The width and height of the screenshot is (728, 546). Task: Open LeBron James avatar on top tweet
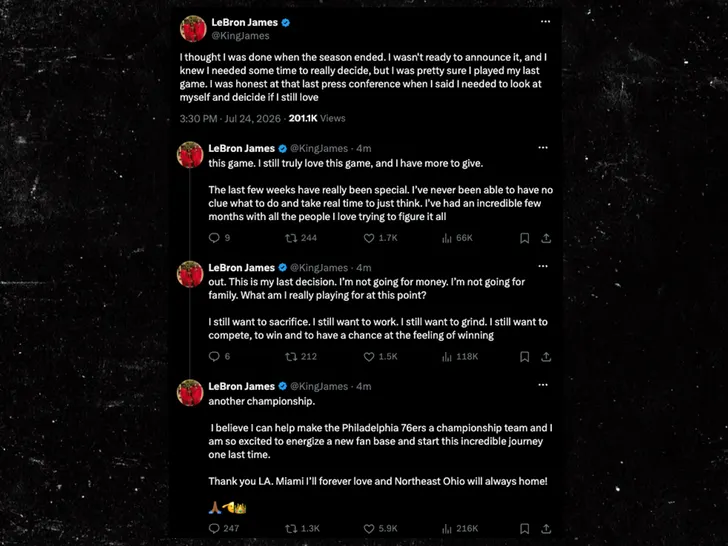coord(193,29)
